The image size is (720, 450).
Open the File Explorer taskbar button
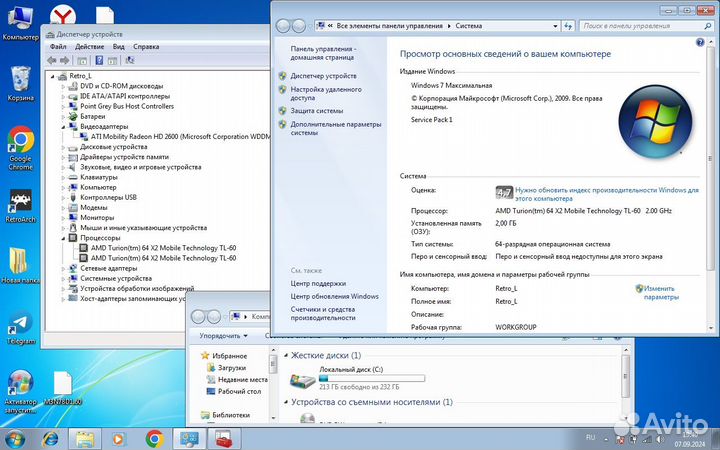84,439
